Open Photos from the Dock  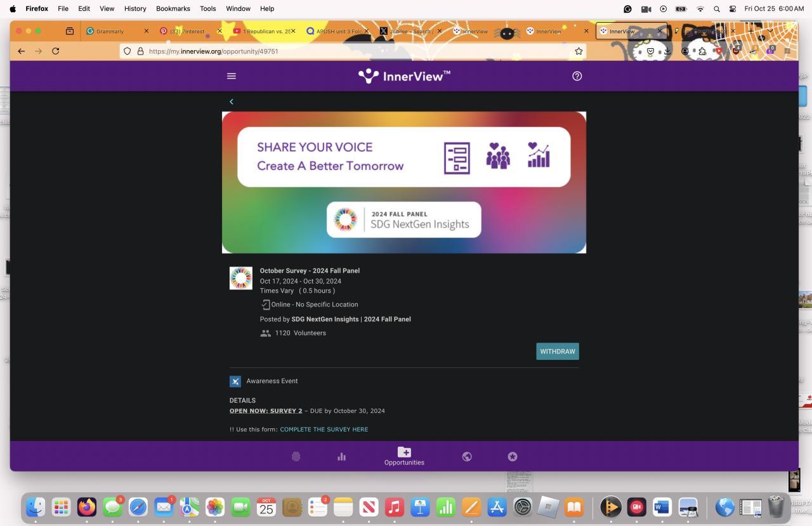pyautogui.click(x=215, y=507)
